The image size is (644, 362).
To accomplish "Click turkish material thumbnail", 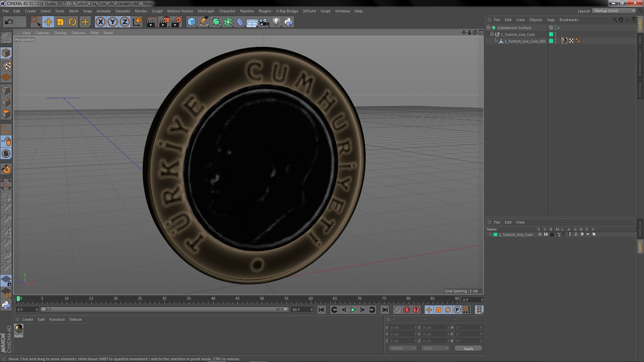I will point(19,328).
